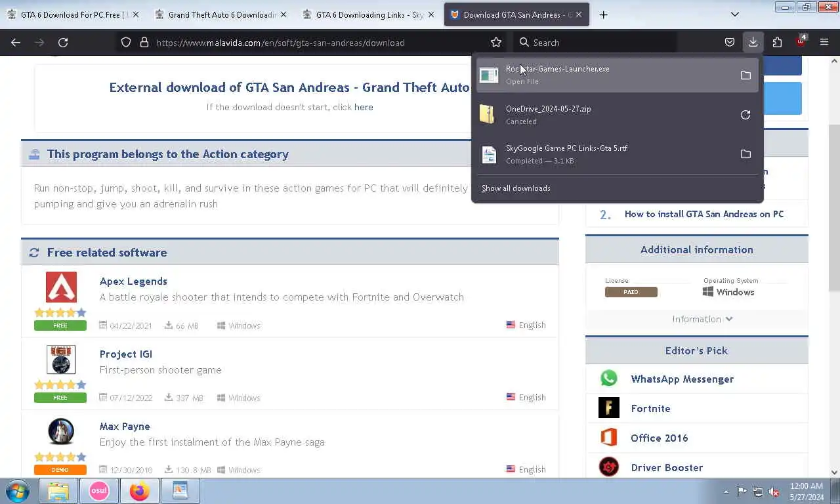Show Rockstar-Games-Launcher.exe in folder
The image size is (840, 504).
[x=745, y=75]
